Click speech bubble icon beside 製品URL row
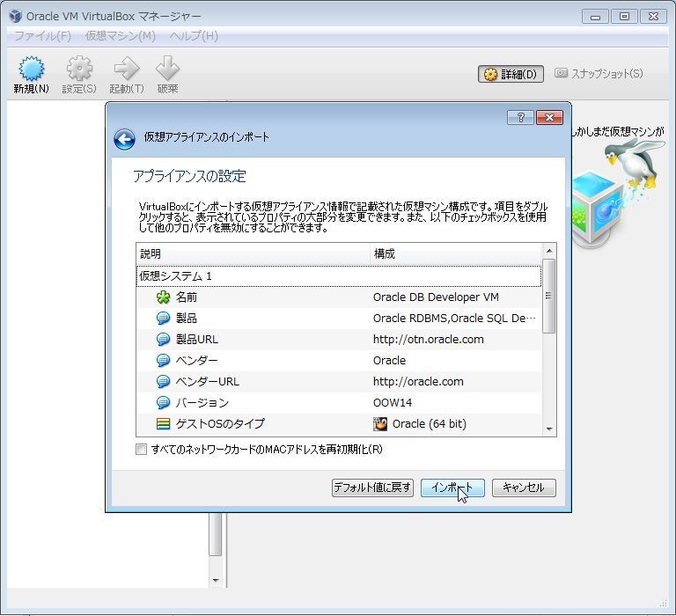 (163, 340)
